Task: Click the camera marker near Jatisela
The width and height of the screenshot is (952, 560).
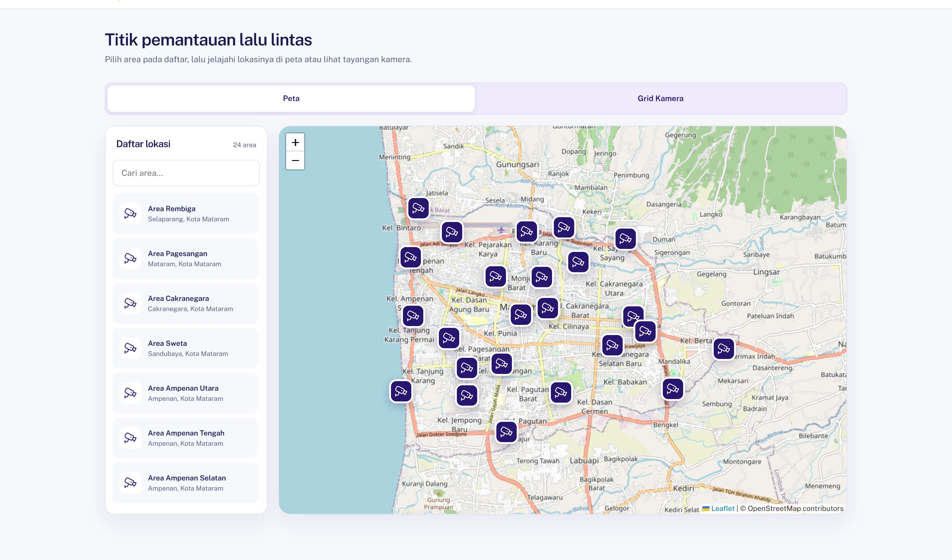Action: click(x=418, y=208)
